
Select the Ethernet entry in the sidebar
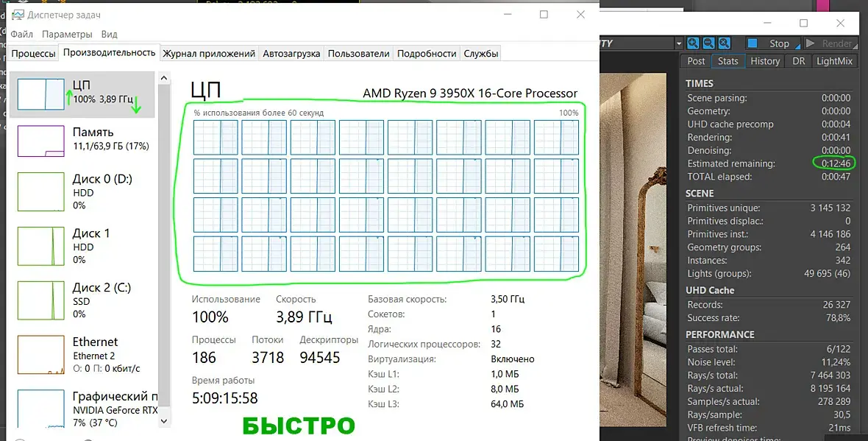pos(82,355)
